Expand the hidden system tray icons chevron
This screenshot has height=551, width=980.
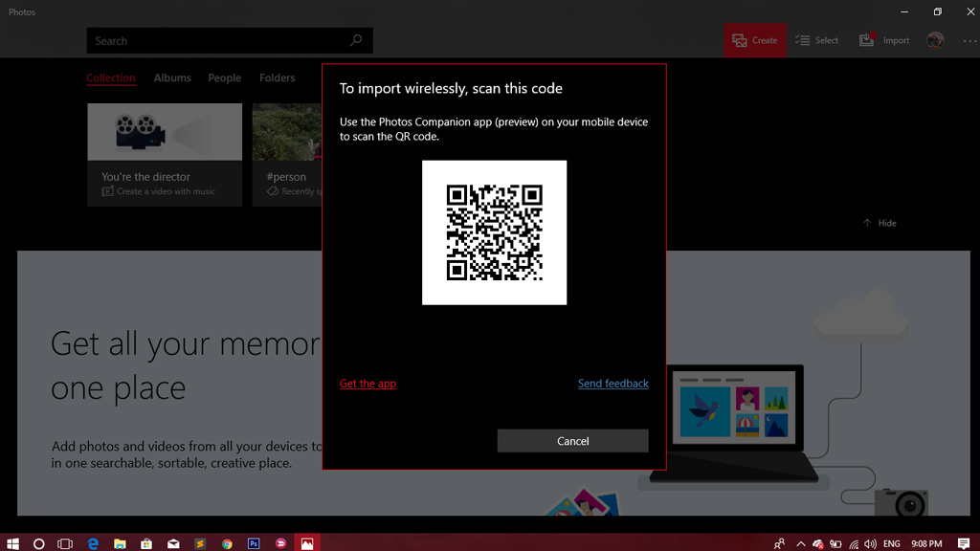(x=801, y=543)
